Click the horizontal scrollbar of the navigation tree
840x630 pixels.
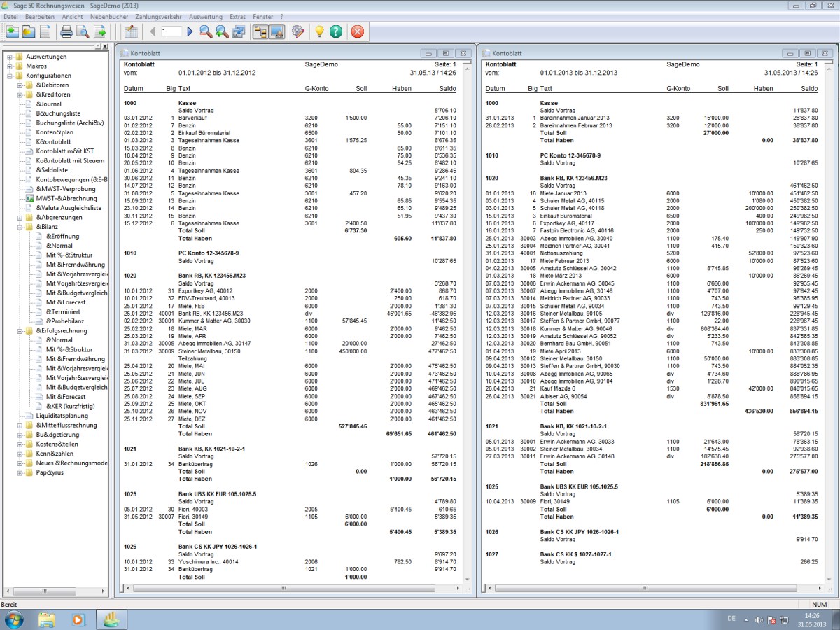coord(56,592)
